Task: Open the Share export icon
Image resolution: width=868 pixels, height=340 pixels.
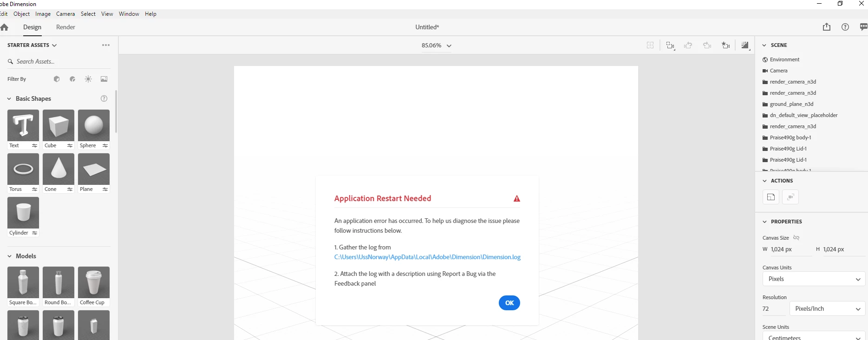Action: (827, 27)
